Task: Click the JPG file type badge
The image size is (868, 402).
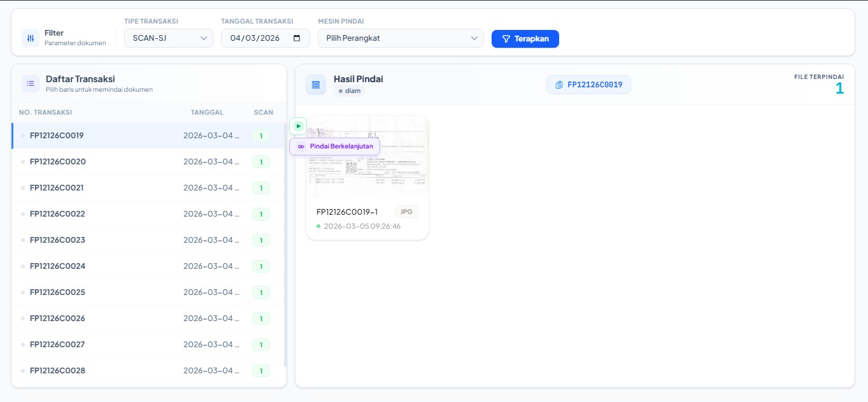Action: [x=406, y=212]
